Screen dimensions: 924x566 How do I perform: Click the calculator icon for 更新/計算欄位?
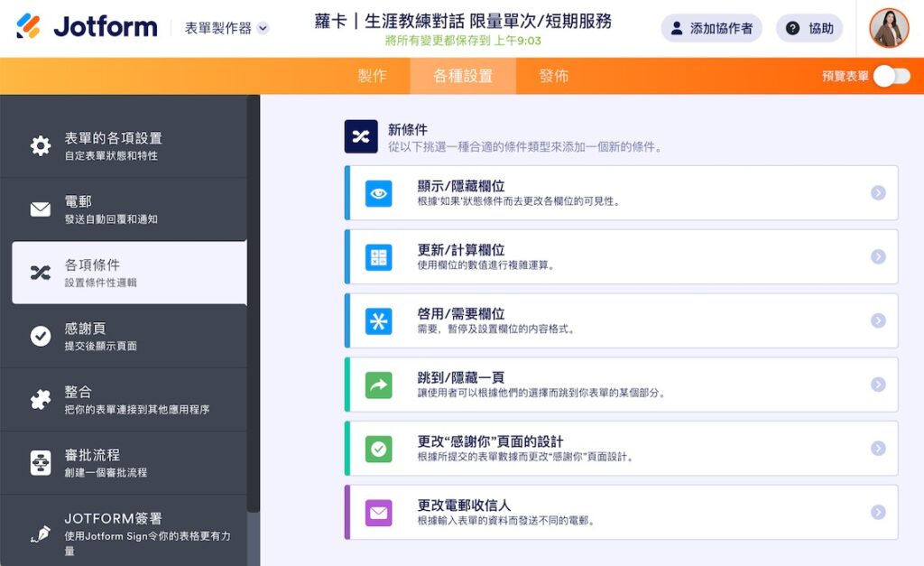[379, 257]
